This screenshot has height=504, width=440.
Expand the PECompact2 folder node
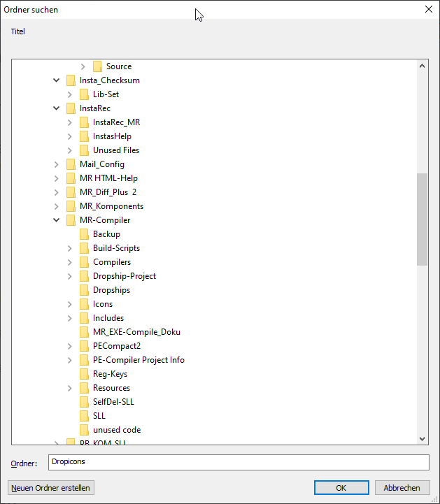[70, 346]
